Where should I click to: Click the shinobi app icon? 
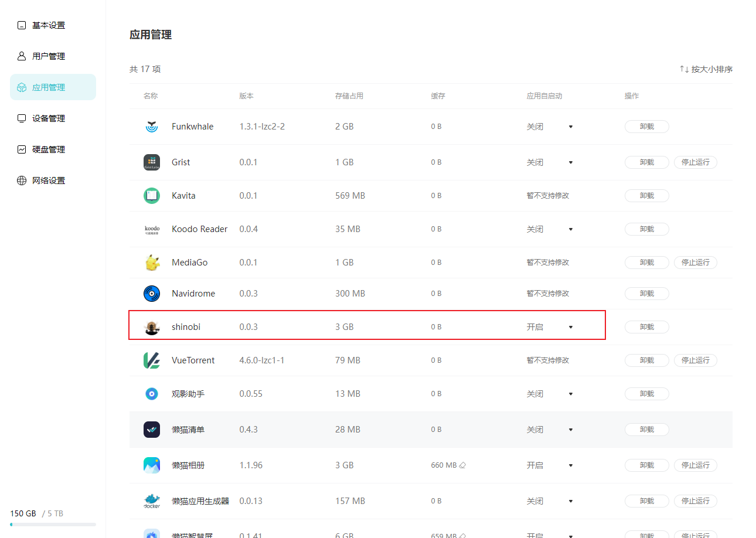point(152,327)
